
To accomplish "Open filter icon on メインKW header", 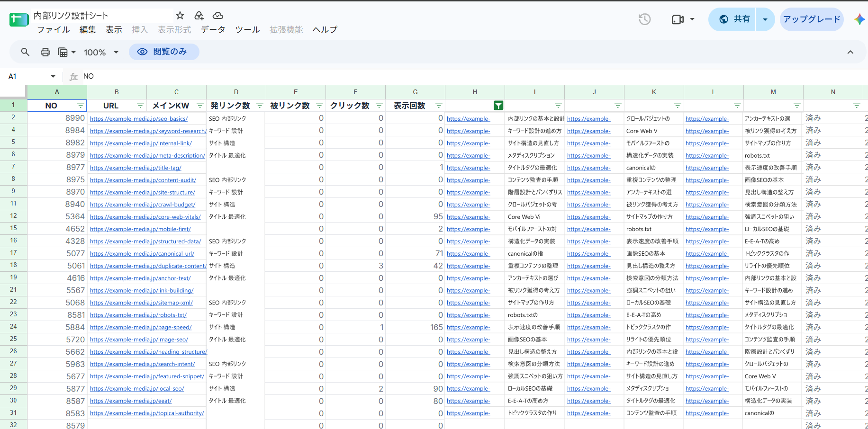I will point(200,106).
